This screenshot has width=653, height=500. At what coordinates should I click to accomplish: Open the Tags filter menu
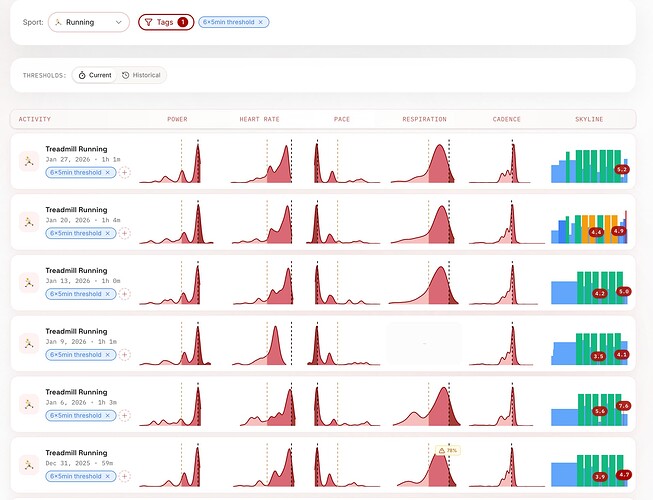(165, 21)
